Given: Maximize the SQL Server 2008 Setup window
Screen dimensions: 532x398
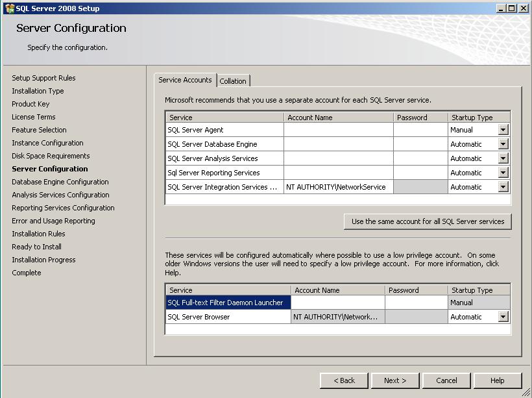Looking at the screenshot, I should point(512,8).
